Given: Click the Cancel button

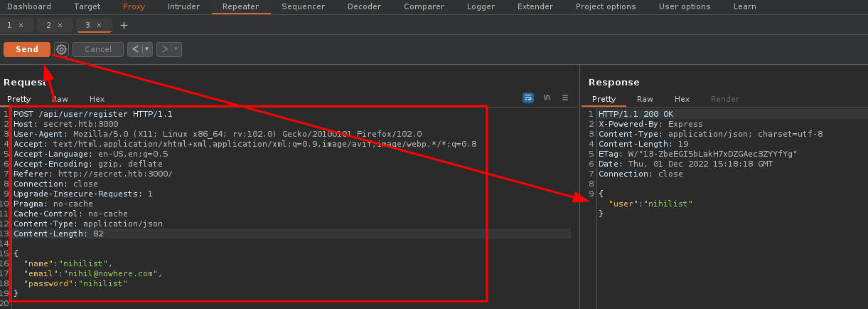Looking at the screenshot, I should click(x=98, y=49).
